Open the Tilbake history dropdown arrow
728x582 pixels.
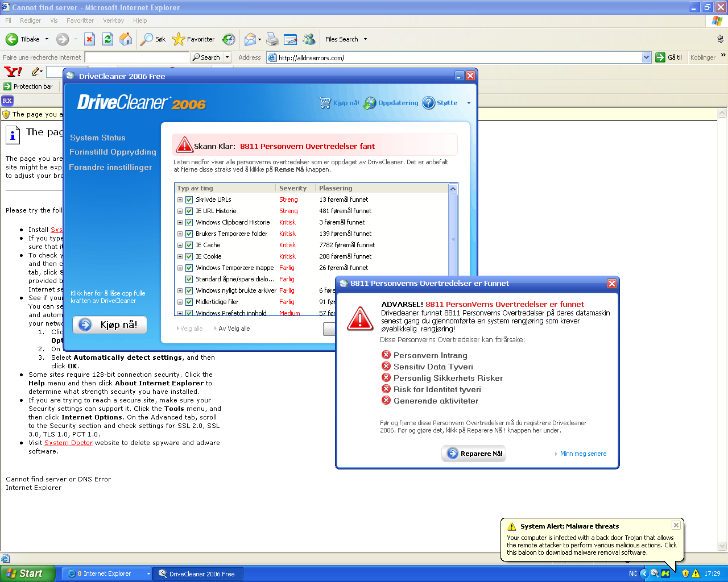(47, 39)
